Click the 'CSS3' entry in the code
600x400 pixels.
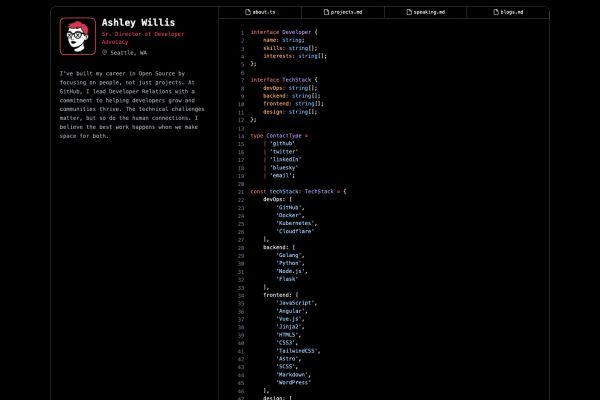click(x=285, y=343)
